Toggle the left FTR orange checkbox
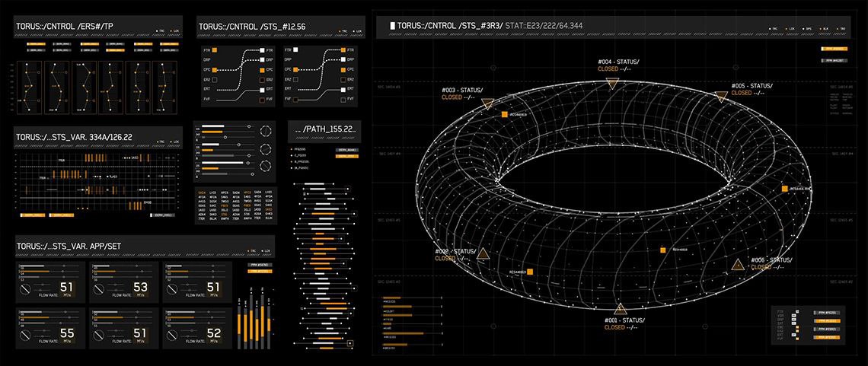Screen dimensions: 868x366 [x=215, y=50]
